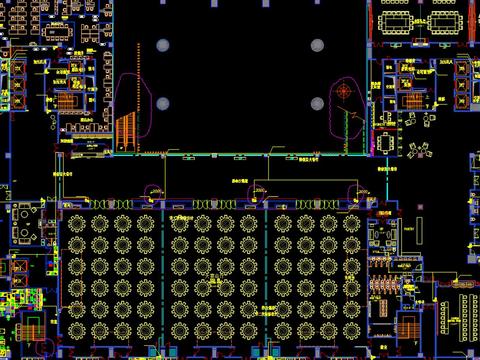The height and width of the screenshot is (360, 480).
Task: Select the row of orange restroom stalls
Action: (384, 285)
